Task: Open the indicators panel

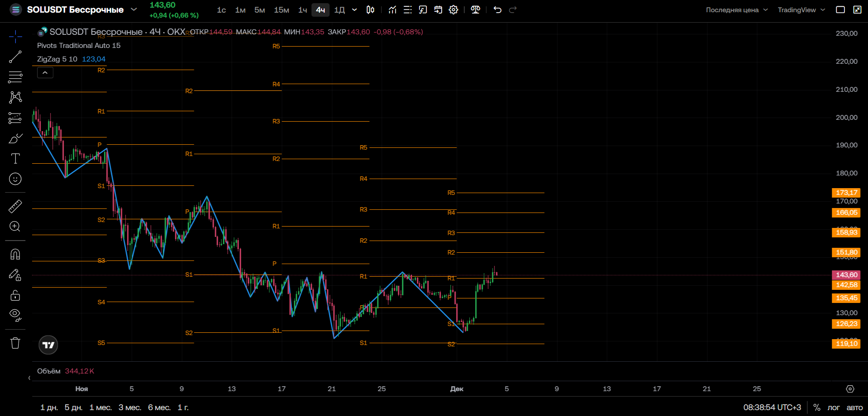Action: (x=392, y=10)
